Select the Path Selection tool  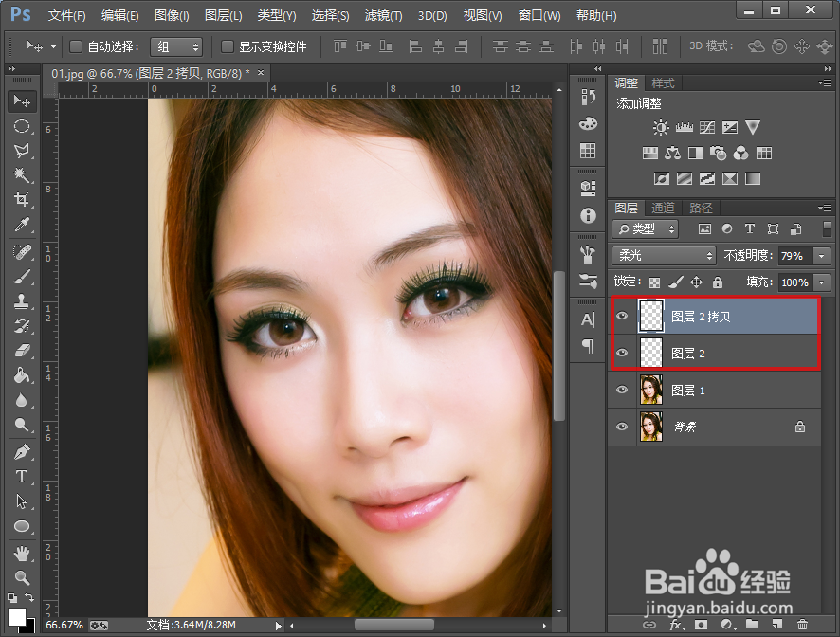(22, 500)
